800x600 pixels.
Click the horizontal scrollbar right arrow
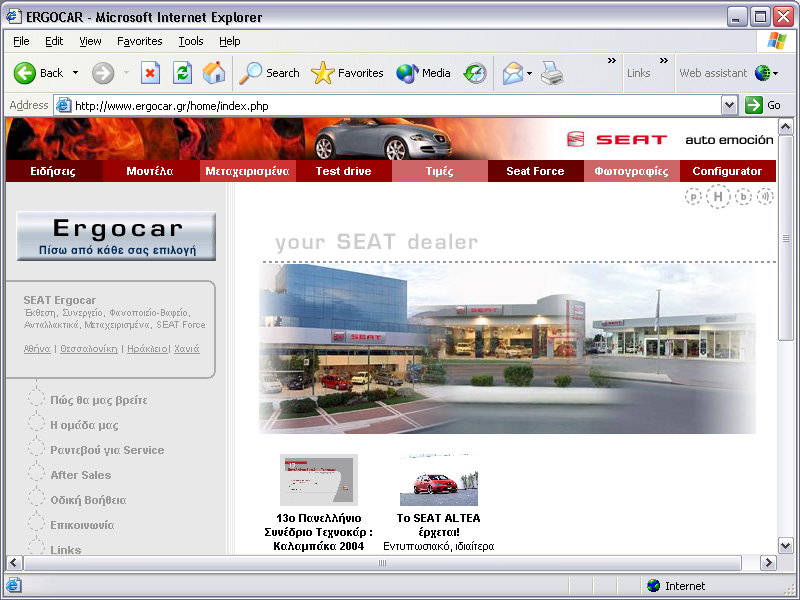coord(768,563)
